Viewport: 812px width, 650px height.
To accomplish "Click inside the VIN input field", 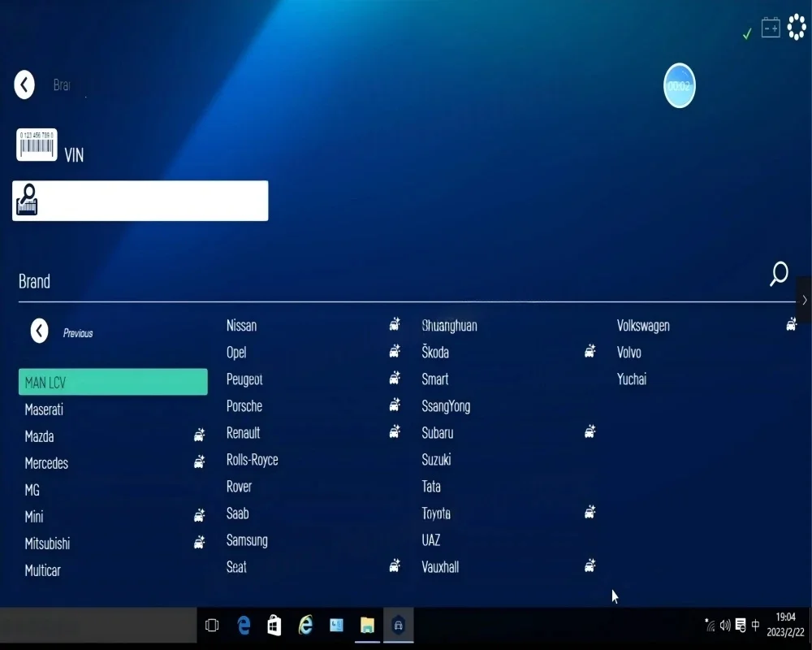I will [x=140, y=201].
